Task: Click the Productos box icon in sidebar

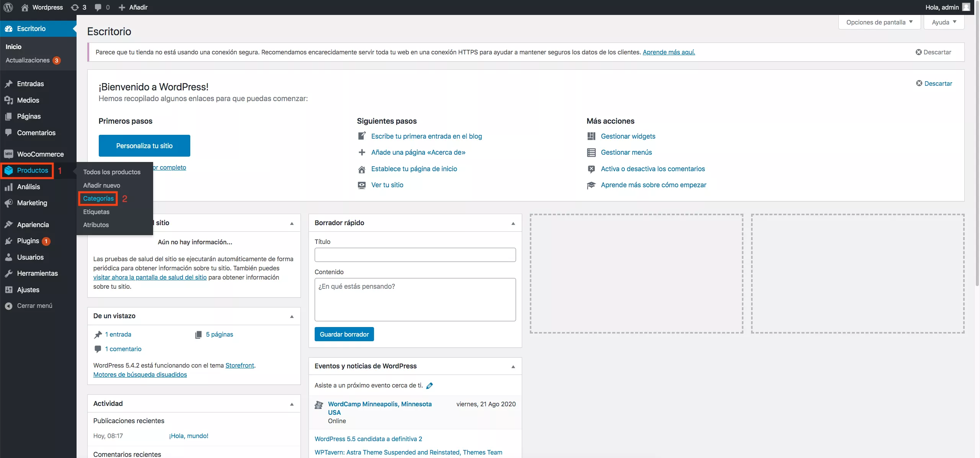Action: tap(8, 170)
